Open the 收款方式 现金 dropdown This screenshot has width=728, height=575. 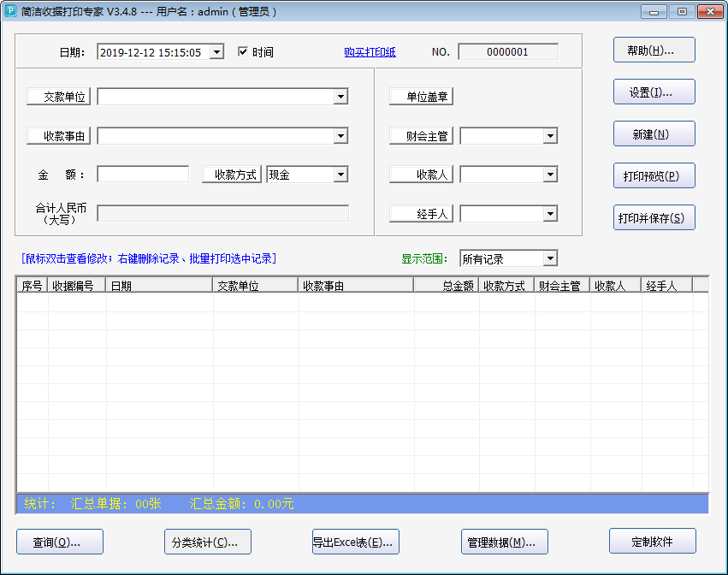pos(340,175)
